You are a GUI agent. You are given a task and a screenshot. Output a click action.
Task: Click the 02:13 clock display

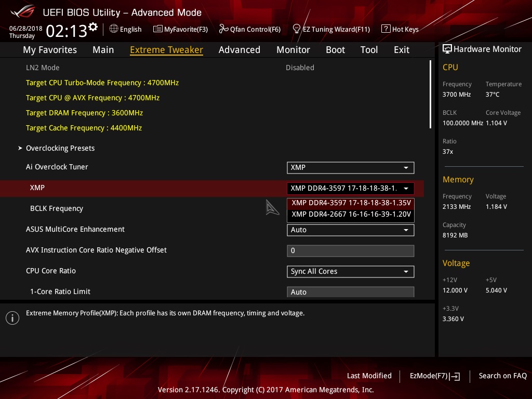click(x=66, y=31)
